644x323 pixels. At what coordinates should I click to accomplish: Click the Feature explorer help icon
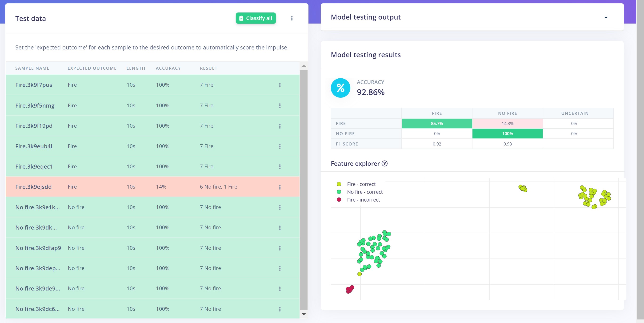(x=384, y=164)
